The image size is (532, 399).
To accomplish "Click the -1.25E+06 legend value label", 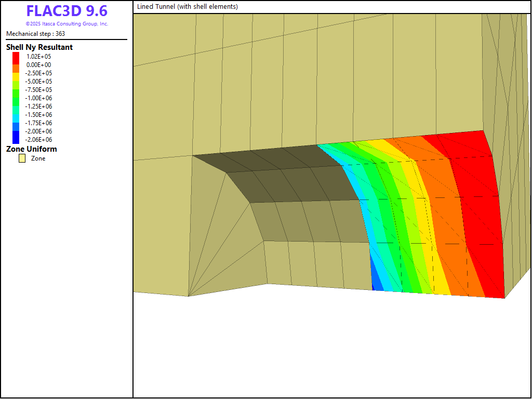I will [x=39, y=107].
